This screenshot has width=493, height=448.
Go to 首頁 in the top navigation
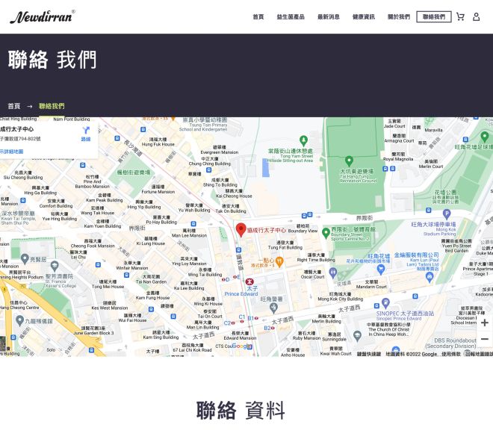(x=258, y=16)
